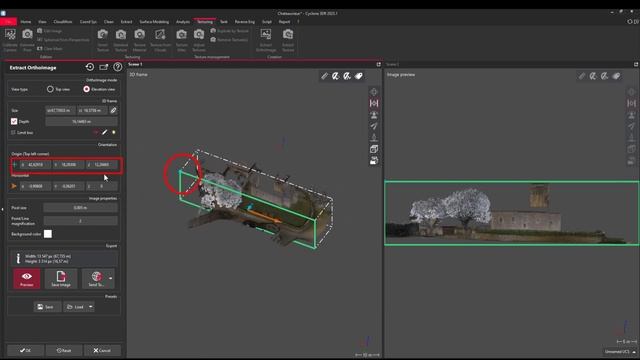This screenshot has height=360, width=640.
Task: Click the OK button
Action: pos(25,350)
